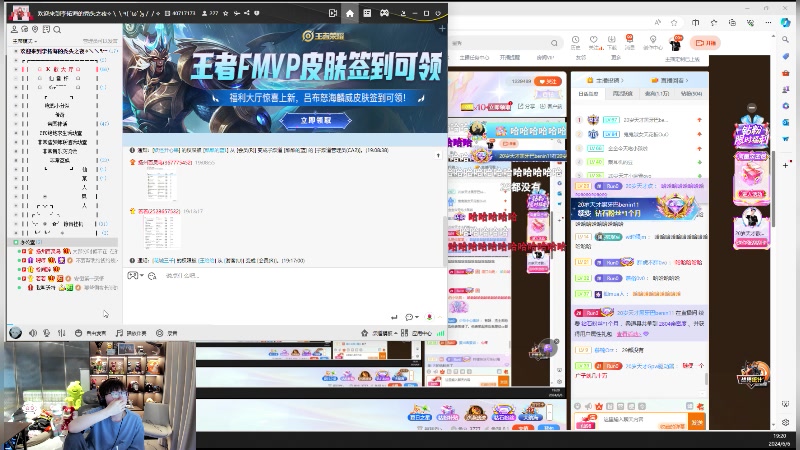The height and width of the screenshot is (450, 800).
Task: Switch to the VIP (1.1万) tab
Action: (657, 94)
